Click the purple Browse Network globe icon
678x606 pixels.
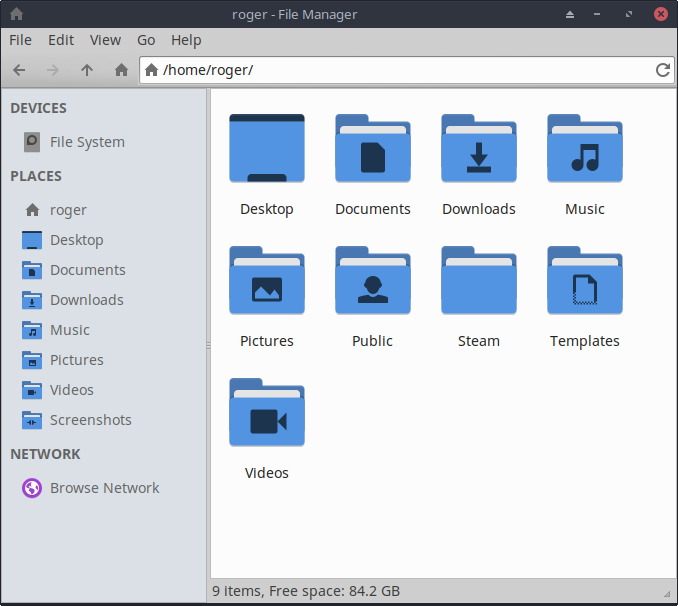point(32,488)
